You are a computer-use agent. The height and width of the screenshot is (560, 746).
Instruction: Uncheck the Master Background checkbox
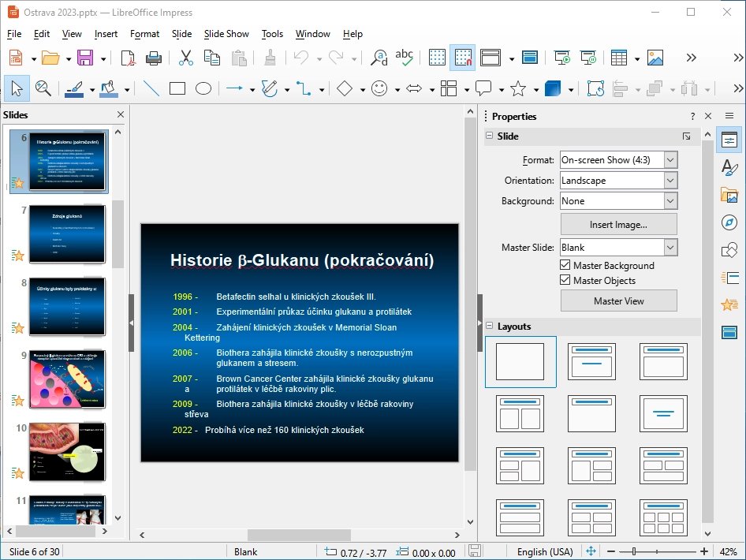(565, 265)
